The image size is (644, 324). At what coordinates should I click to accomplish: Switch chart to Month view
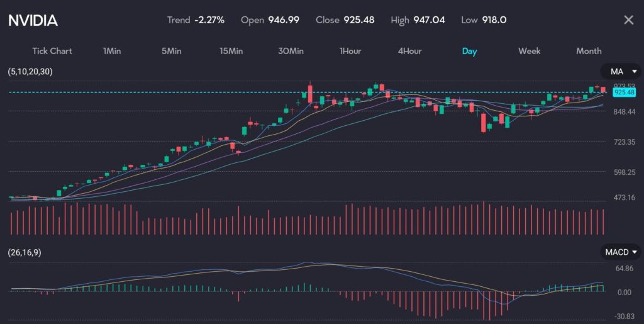coord(589,51)
